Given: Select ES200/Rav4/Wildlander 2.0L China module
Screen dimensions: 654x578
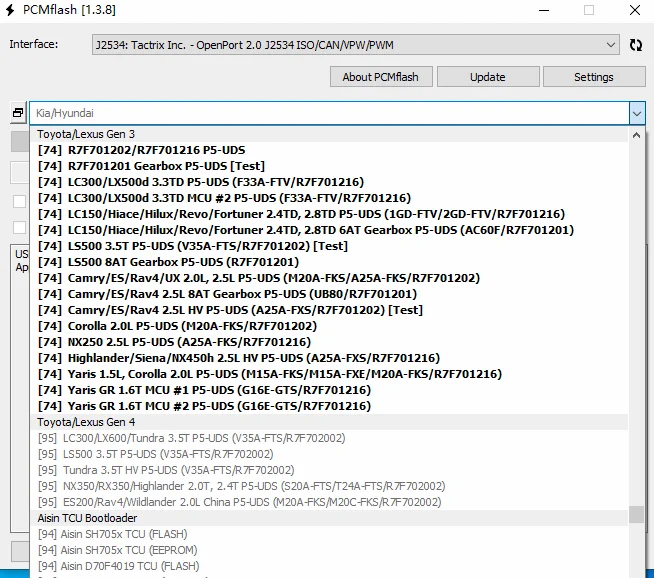Looking at the screenshot, I should click(x=329, y=502).
